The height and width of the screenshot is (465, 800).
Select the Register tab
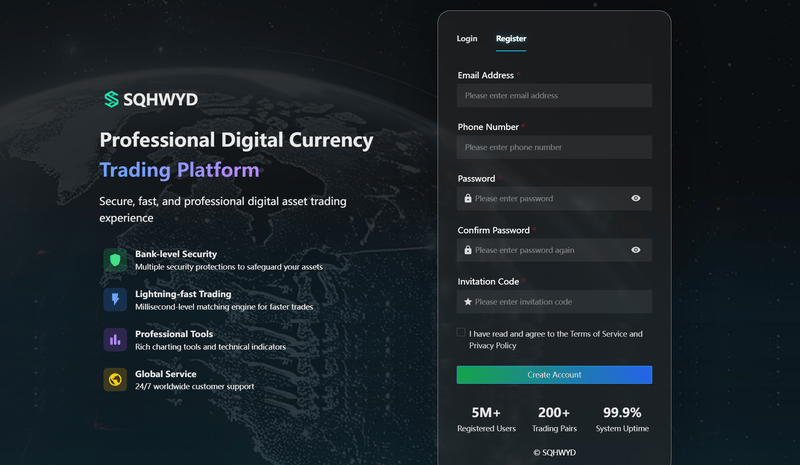click(x=511, y=39)
